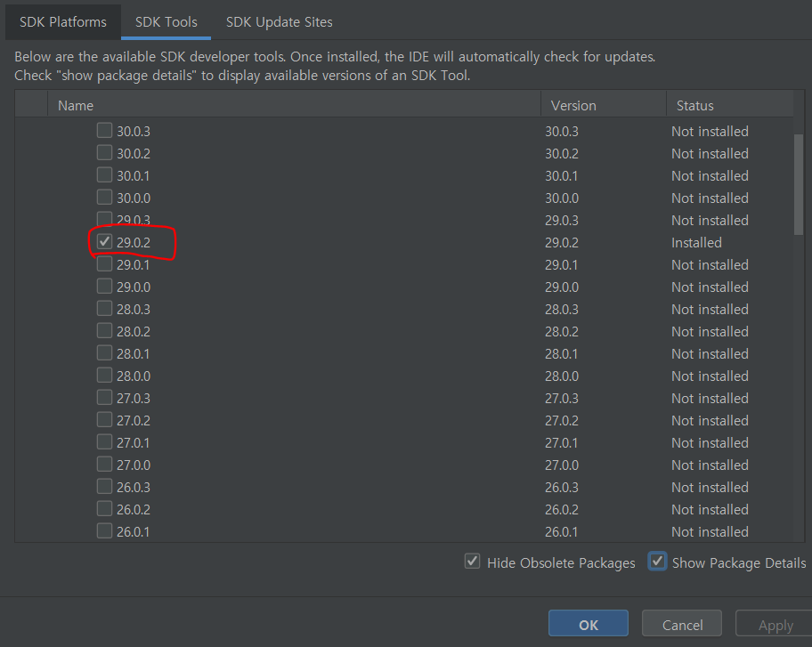812x647 pixels.
Task: Tick the 28.0.3 version checkbox
Action: pyautogui.click(x=104, y=309)
